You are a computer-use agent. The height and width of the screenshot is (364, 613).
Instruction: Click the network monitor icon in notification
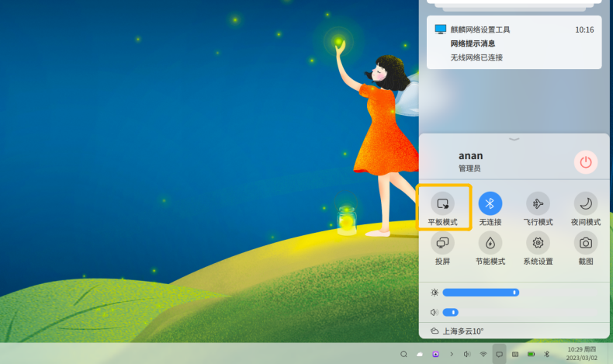(441, 29)
